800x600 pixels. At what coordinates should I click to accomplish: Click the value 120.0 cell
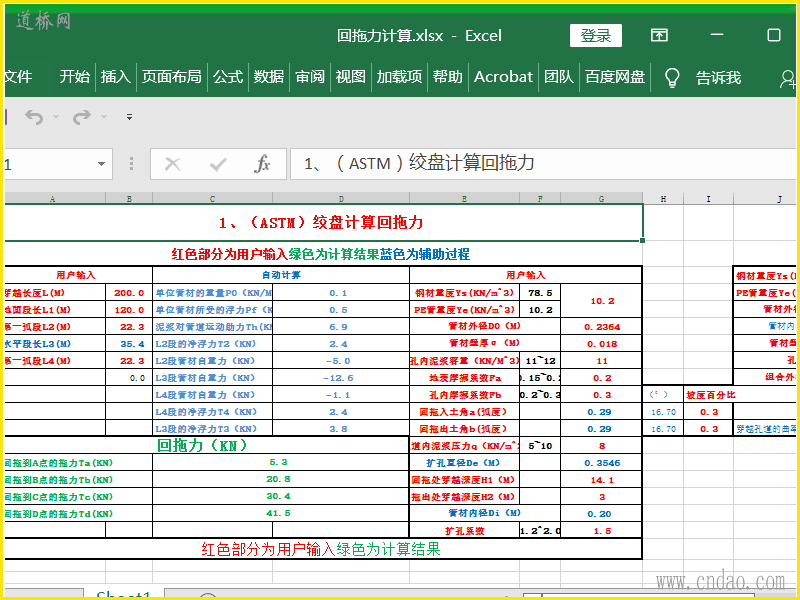click(129, 310)
